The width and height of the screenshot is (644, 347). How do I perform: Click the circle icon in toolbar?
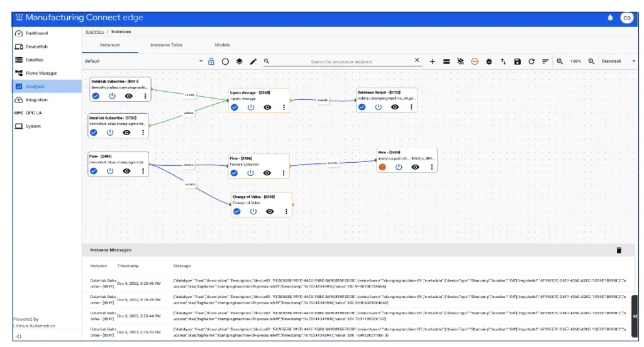pos(225,62)
